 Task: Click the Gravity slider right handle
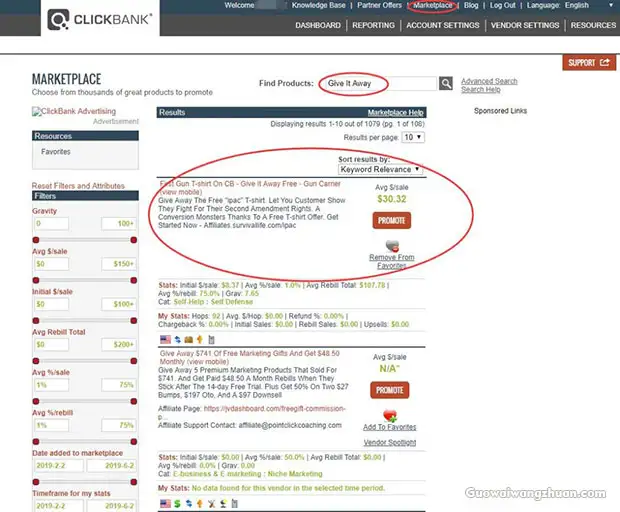tap(134, 240)
